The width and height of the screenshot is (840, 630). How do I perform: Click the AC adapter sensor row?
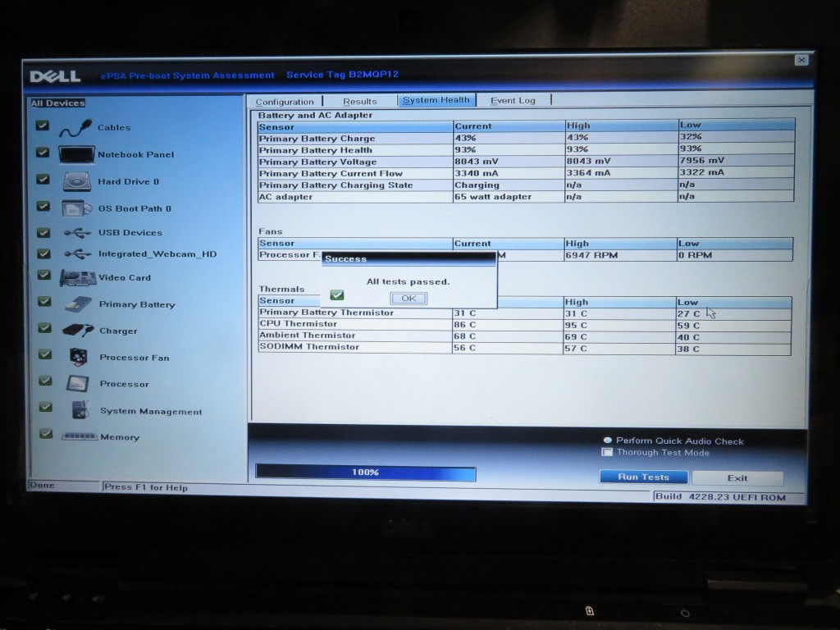coord(526,197)
